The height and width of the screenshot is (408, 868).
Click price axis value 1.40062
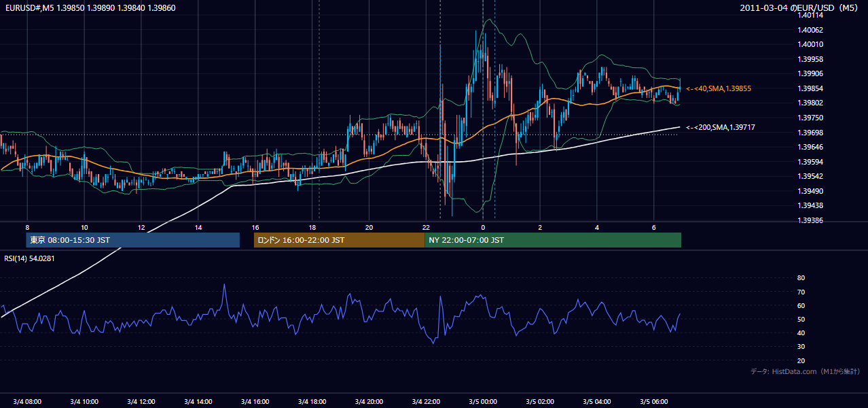pyautogui.click(x=812, y=30)
